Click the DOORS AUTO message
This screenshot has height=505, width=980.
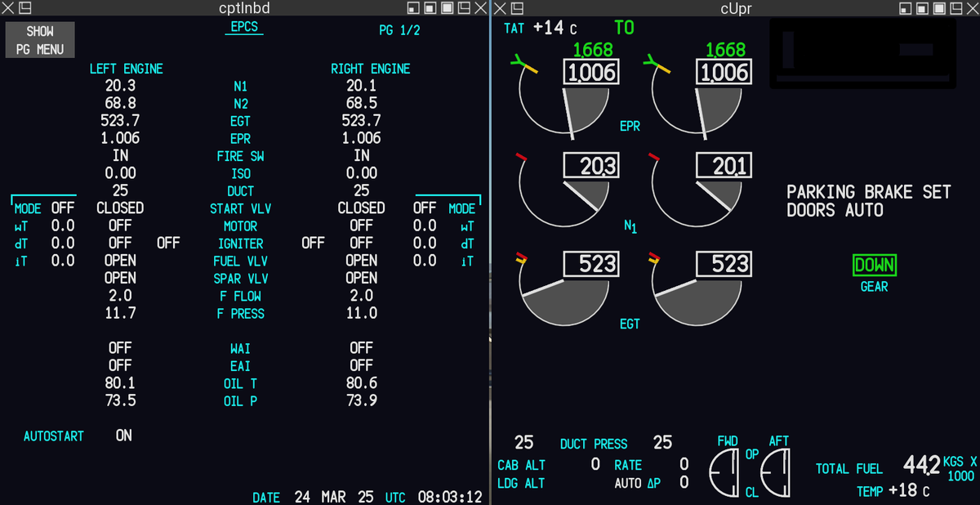coord(835,210)
